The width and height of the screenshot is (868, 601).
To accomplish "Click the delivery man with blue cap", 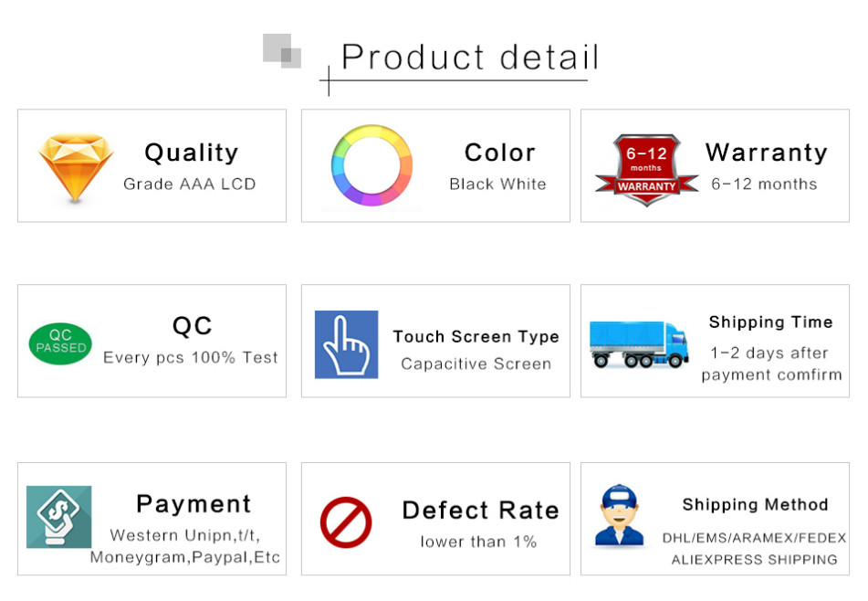I will (619, 515).
